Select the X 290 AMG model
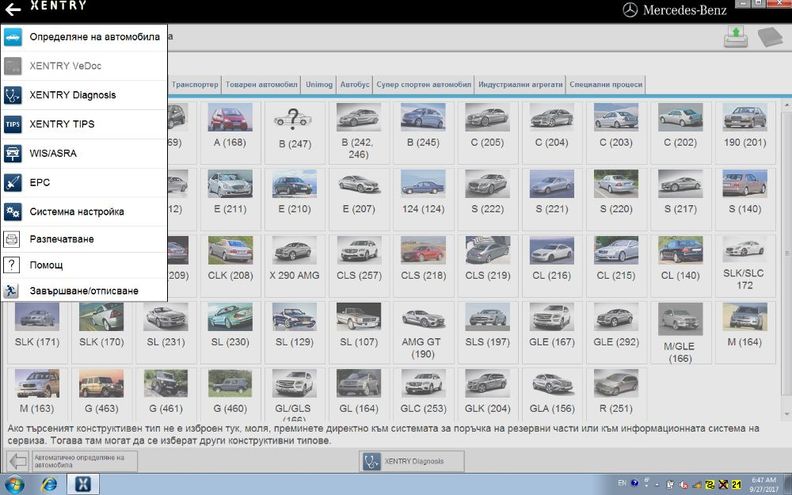 click(295, 265)
